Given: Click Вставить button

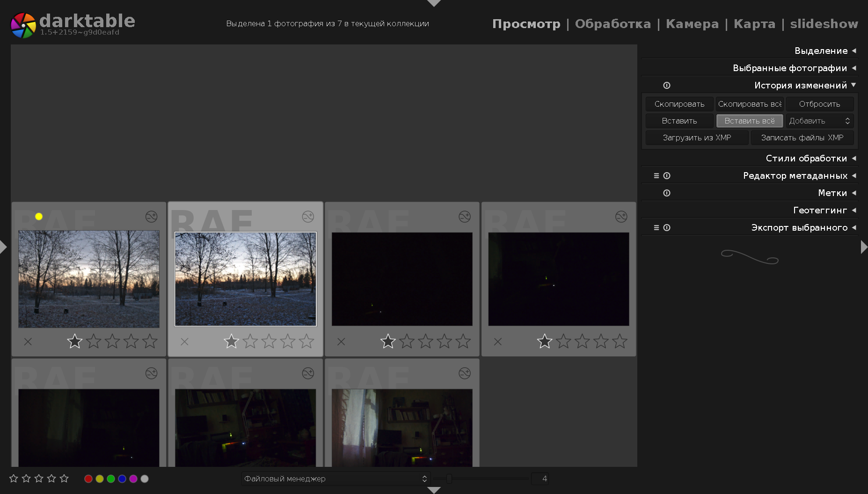Looking at the screenshot, I should pyautogui.click(x=679, y=121).
